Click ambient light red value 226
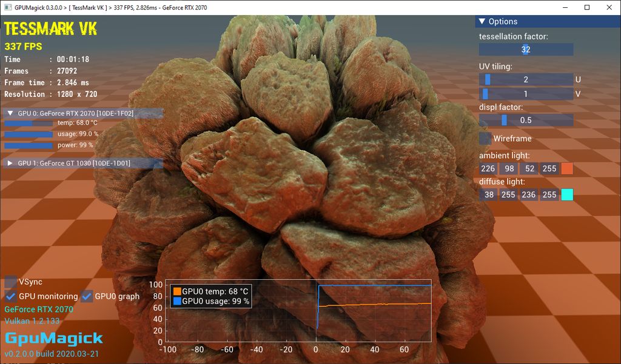 point(488,168)
